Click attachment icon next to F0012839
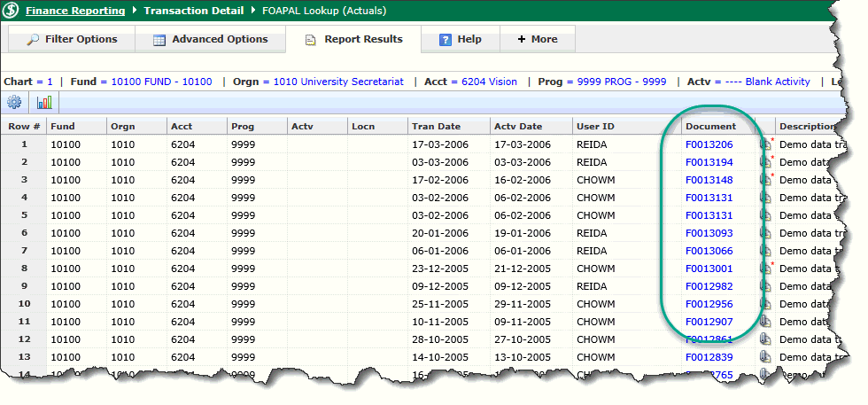This screenshot has height=405, width=868. tap(765, 356)
